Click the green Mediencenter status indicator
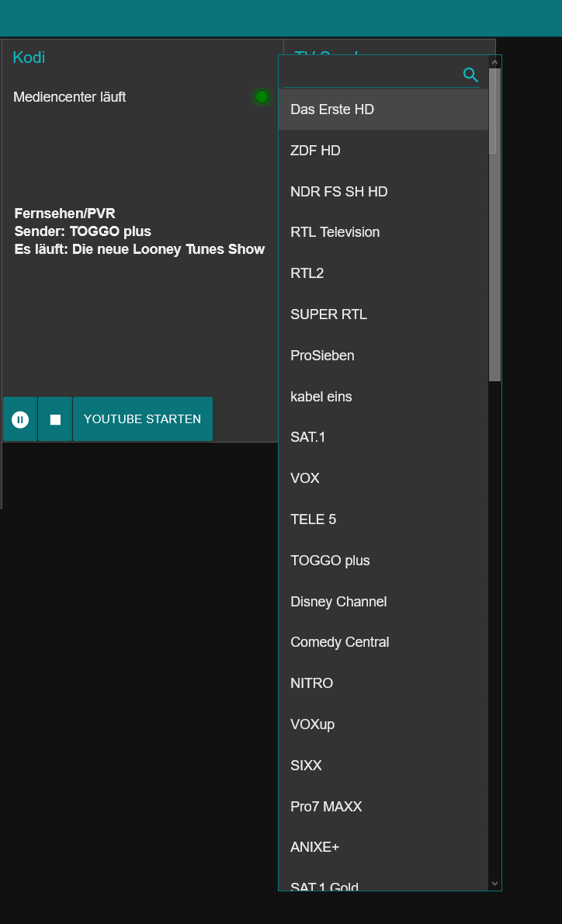The height and width of the screenshot is (924, 562). coord(262,96)
